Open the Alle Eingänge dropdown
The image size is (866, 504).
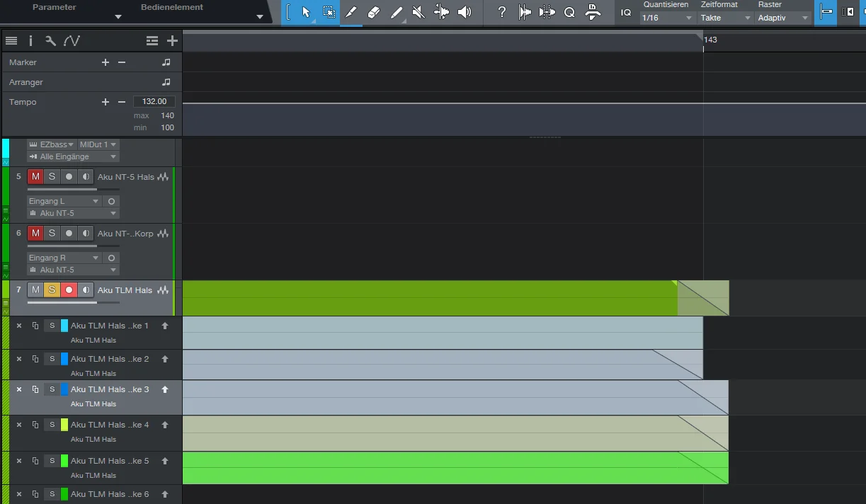pos(73,156)
